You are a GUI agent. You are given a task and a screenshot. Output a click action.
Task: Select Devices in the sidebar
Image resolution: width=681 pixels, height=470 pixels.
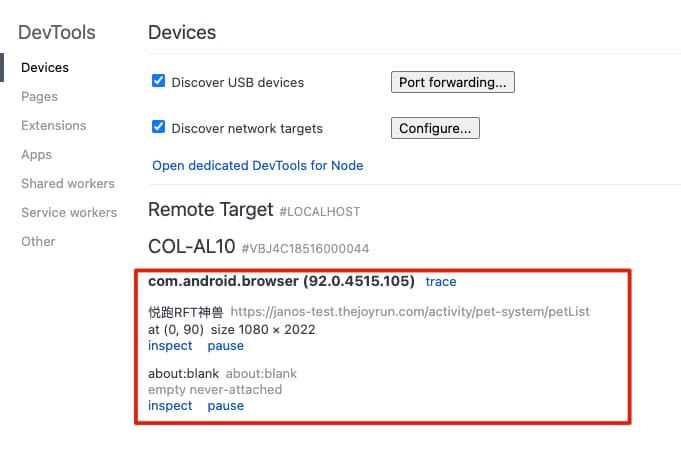[45, 68]
